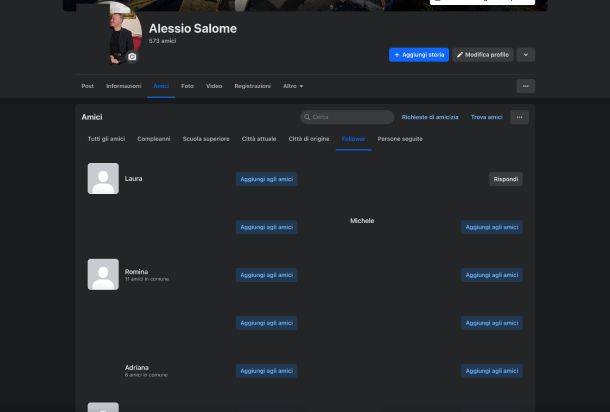This screenshot has width=610, height=412.
Task: Click the Modifica profilo button
Action: [483, 55]
